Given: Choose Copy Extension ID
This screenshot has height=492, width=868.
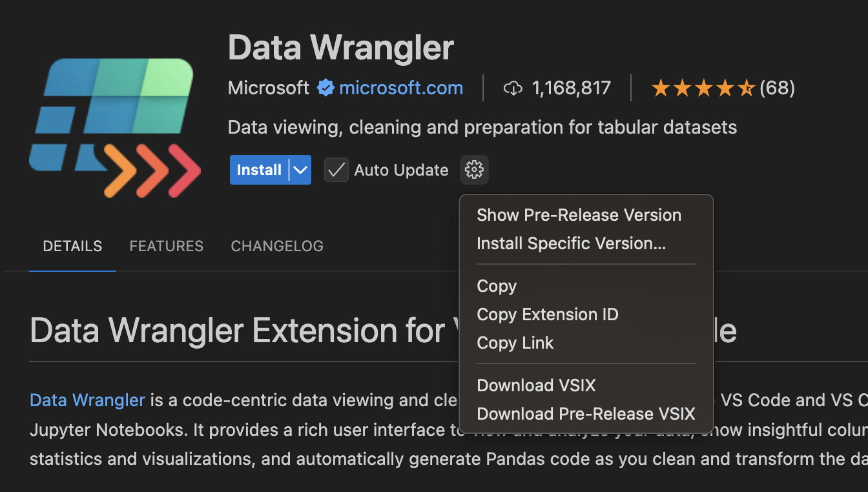Looking at the screenshot, I should 547,314.
